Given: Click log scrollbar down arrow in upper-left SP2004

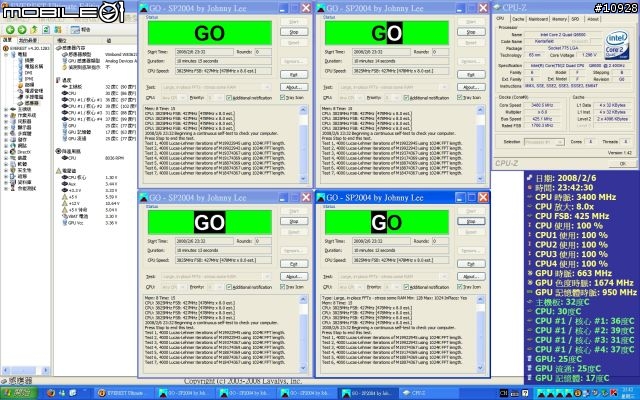Looking at the screenshot, I should click(x=303, y=179).
